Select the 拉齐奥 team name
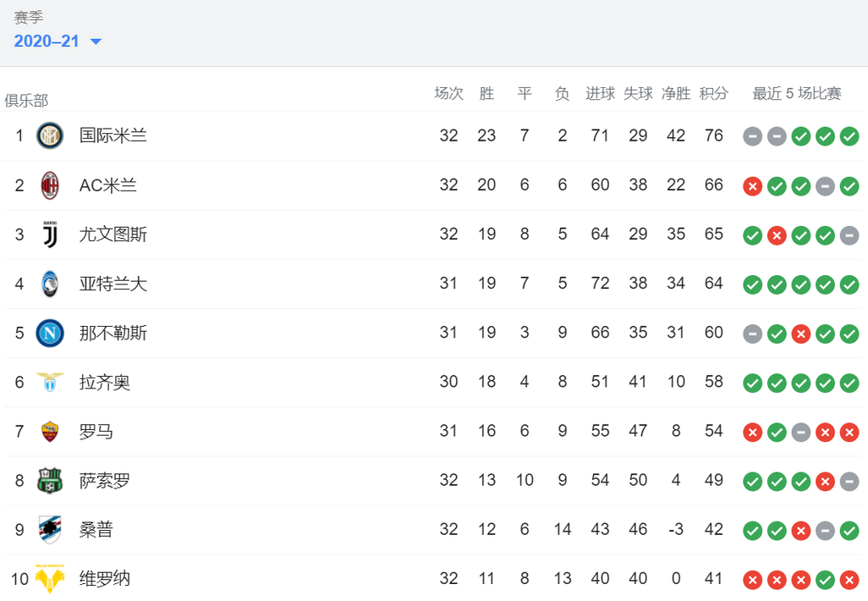Screen dimensions: 868x601 (x=105, y=383)
